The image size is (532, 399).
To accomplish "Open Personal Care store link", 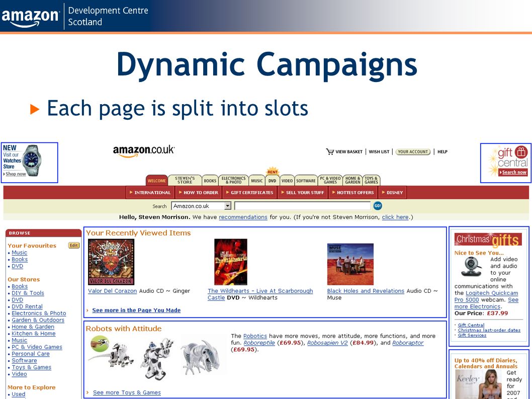I will click(31, 354).
